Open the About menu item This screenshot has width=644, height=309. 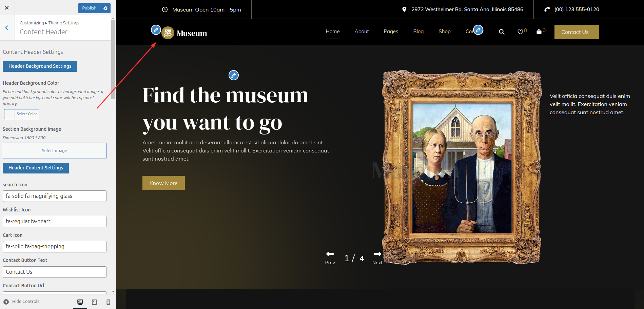coord(362,32)
